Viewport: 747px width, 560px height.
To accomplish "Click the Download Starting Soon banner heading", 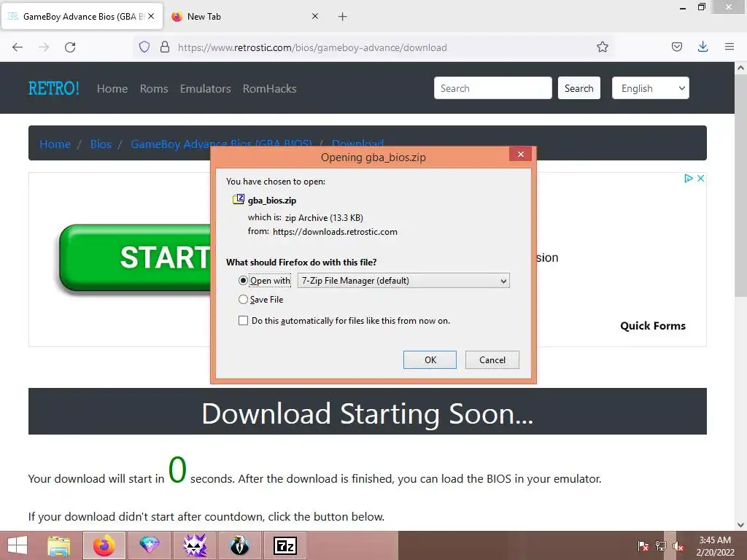I will (368, 413).
